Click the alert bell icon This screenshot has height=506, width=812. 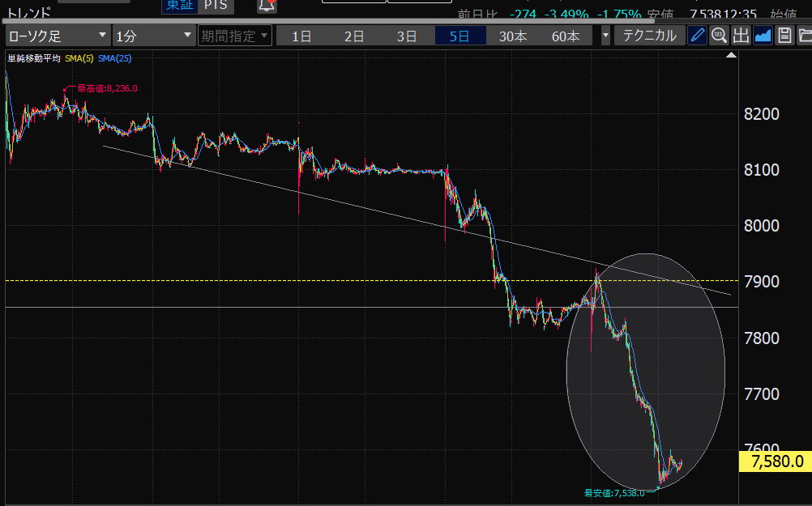(x=267, y=6)
